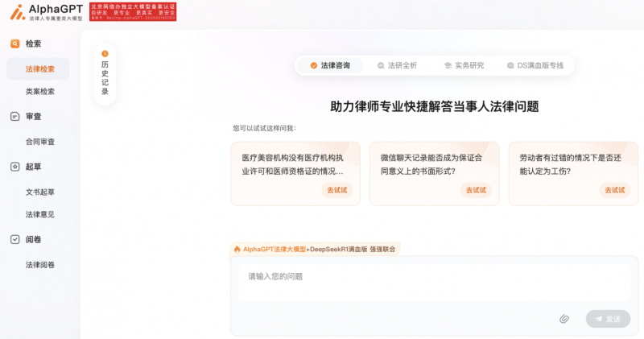Click 去试试 on the 劳动者有过错 card
Image resolution: width=644 pixels, height=339 pixels.
point(614,190)
